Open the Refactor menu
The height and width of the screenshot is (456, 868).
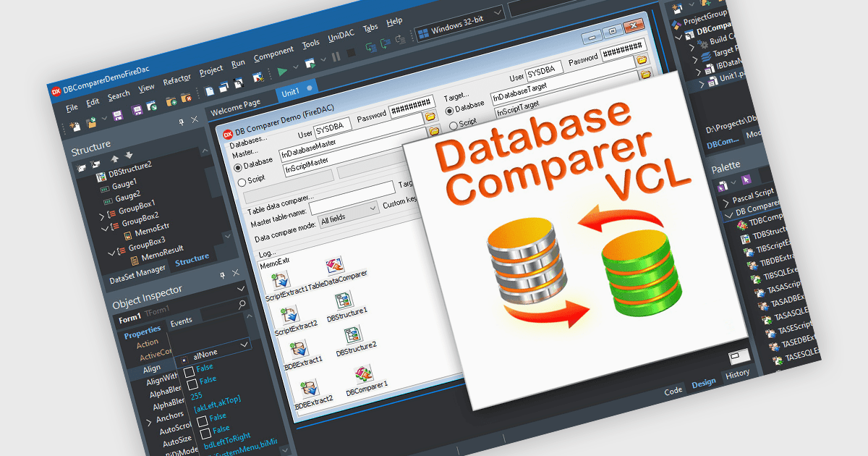pyautogui.click(x=177, y=80)
